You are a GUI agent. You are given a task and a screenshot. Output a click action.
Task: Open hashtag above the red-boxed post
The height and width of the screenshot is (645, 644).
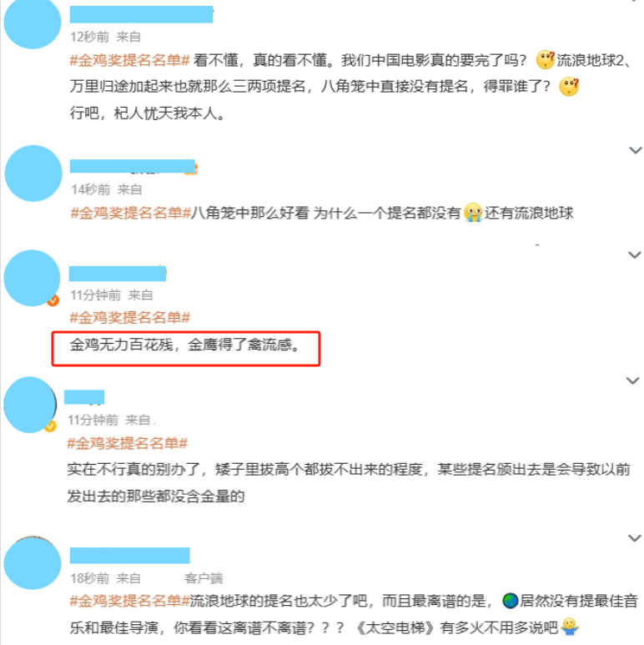coord(130,318)
